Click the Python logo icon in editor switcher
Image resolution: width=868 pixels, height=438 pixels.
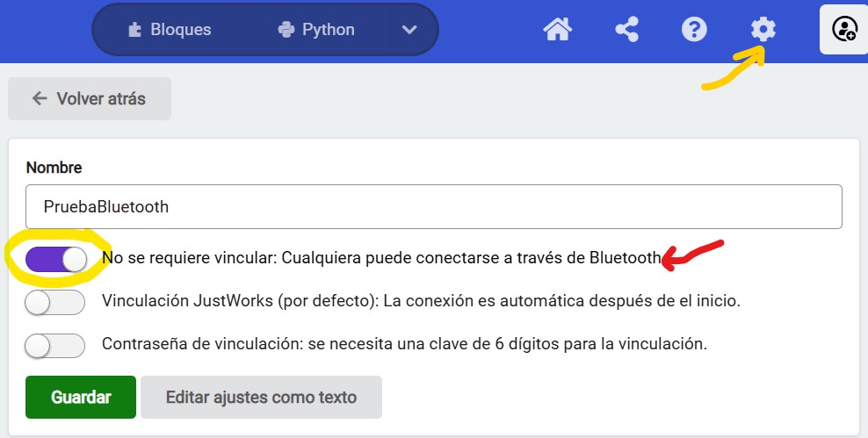pyautogui.click(x=286, y=30)
